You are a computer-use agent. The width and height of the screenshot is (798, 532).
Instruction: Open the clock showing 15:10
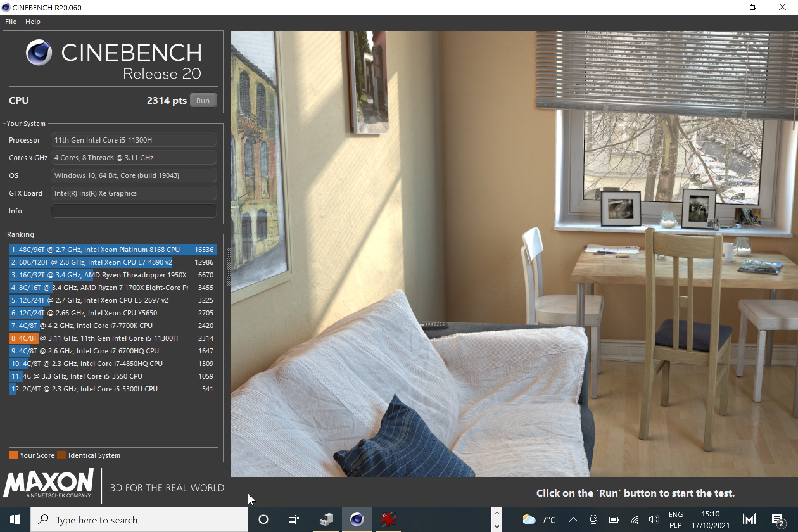pos(710,519)
